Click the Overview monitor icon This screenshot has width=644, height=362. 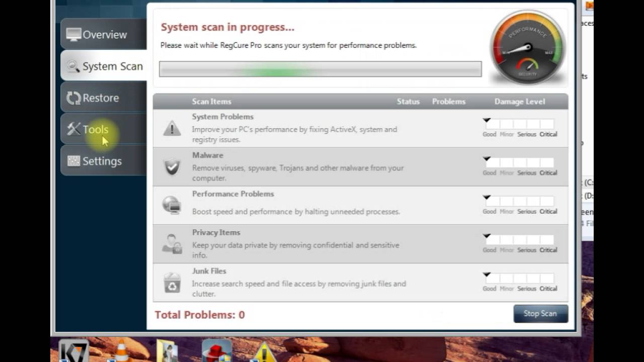pyautogui.click(x=73, y=35)
